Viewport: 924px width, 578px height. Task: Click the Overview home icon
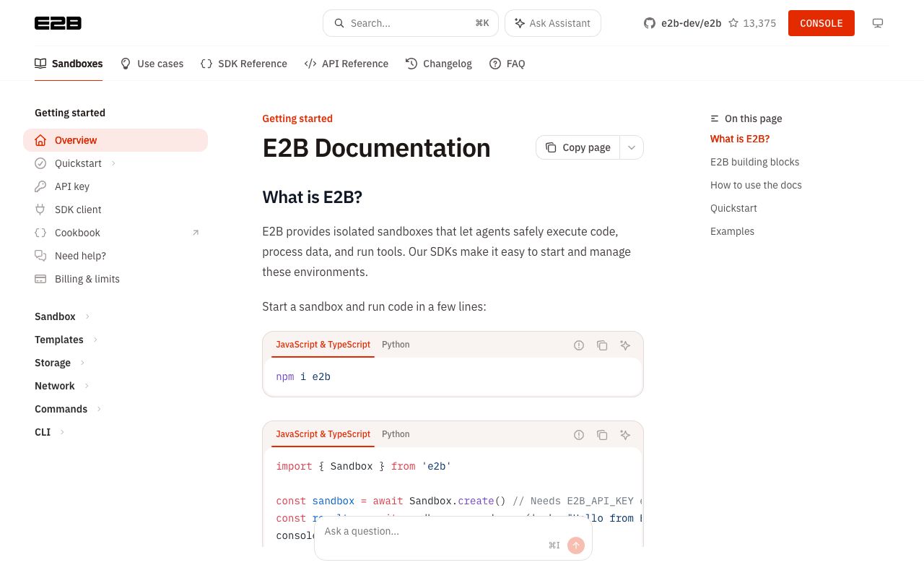coord(40,140)
